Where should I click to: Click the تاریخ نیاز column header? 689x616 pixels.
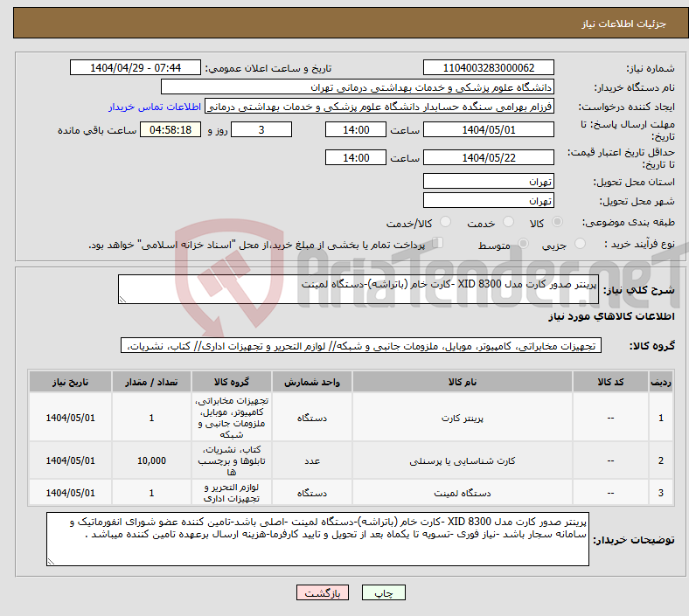(x=70, y=382)
